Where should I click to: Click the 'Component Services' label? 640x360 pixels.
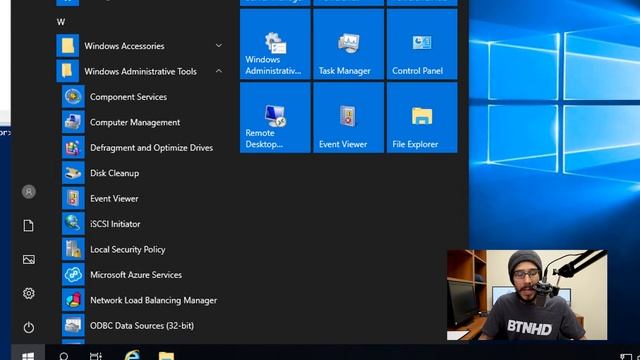tap(128, 97)
